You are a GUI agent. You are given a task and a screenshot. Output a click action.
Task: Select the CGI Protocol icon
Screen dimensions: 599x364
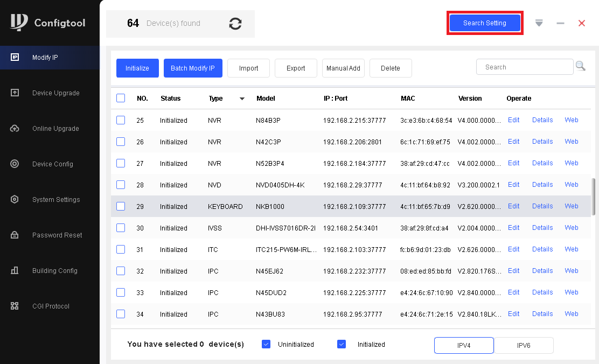click(15, 306)
